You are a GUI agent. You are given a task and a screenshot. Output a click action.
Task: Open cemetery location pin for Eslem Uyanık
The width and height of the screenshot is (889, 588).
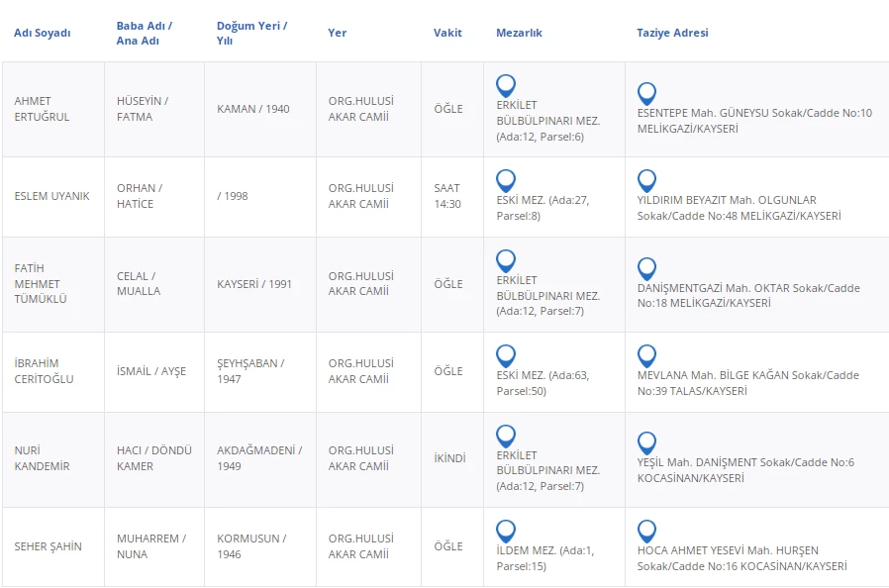click(506, 180)
